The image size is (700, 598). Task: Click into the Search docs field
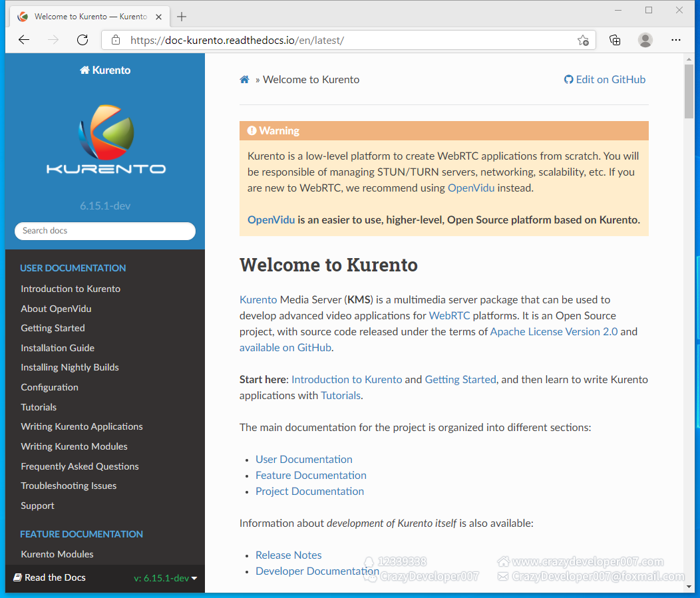tap(105, 231)
